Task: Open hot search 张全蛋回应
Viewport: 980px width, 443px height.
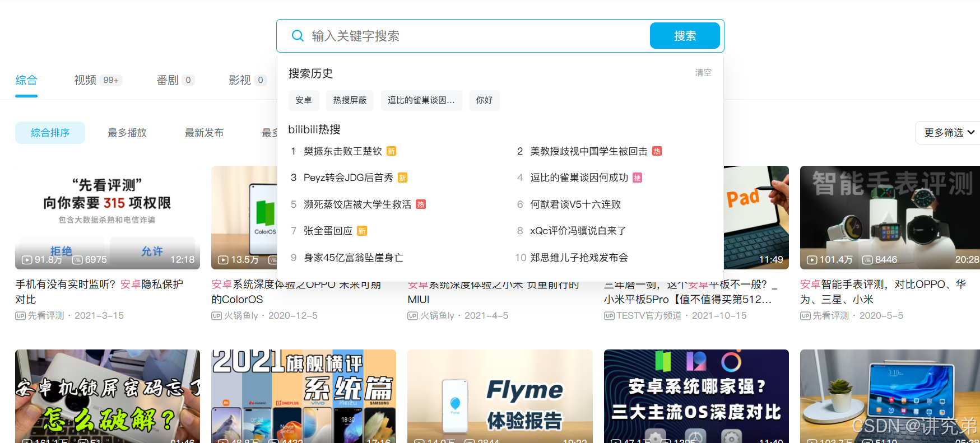Action: coord(328,231)
